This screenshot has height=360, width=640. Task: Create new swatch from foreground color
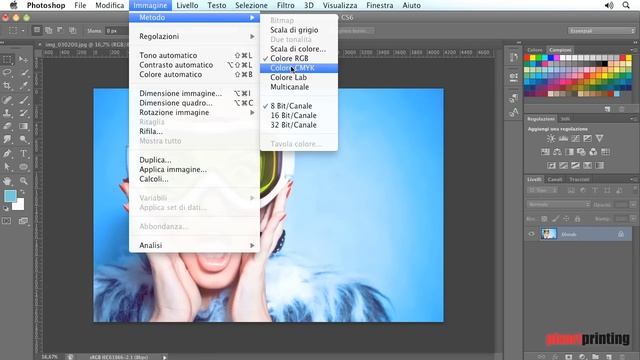tap(607, 109)
